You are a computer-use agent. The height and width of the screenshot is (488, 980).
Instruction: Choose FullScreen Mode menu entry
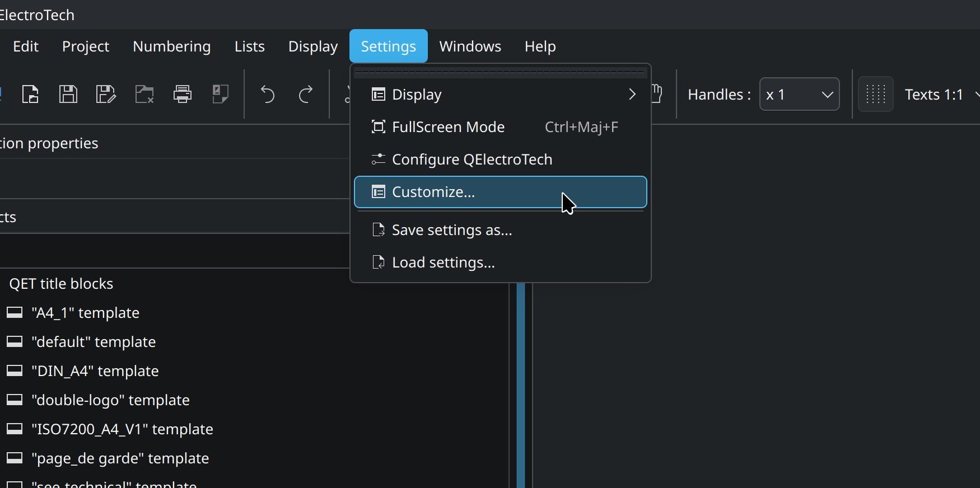coord(501,127)
